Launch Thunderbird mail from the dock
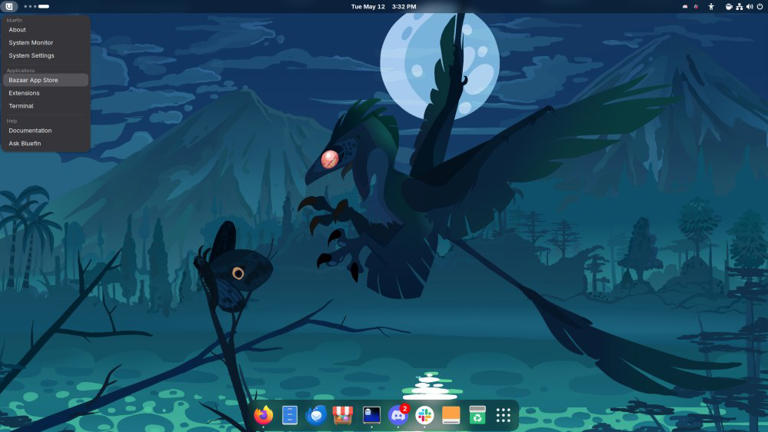 point(316,415)
